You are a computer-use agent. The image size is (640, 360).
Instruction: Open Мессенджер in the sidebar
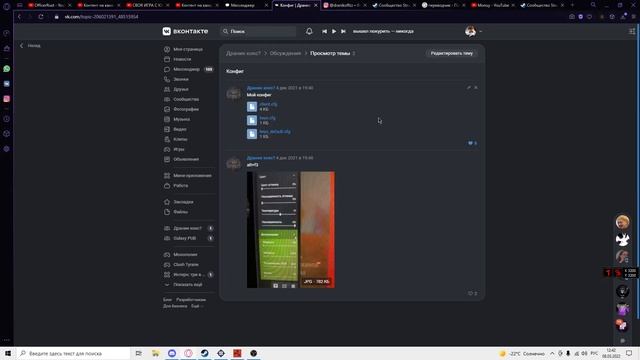(x=188, y=69)
